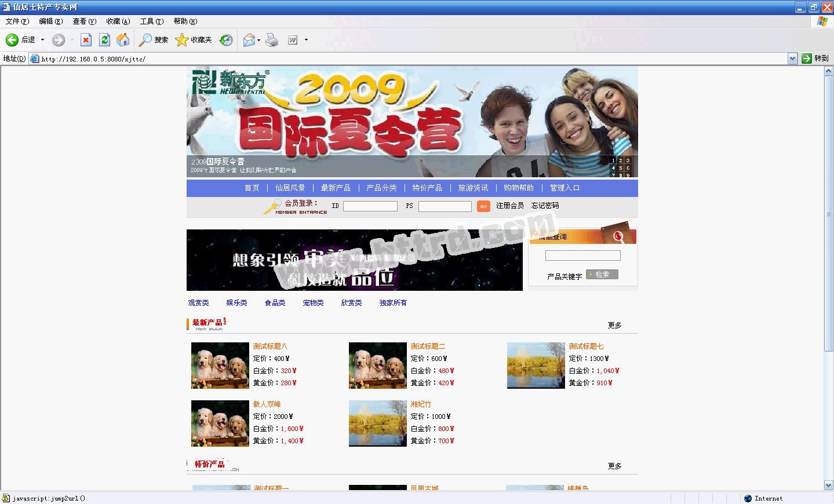Click the Print icon
Viewport: 834px width, 504px height.
tap(272, 39)
